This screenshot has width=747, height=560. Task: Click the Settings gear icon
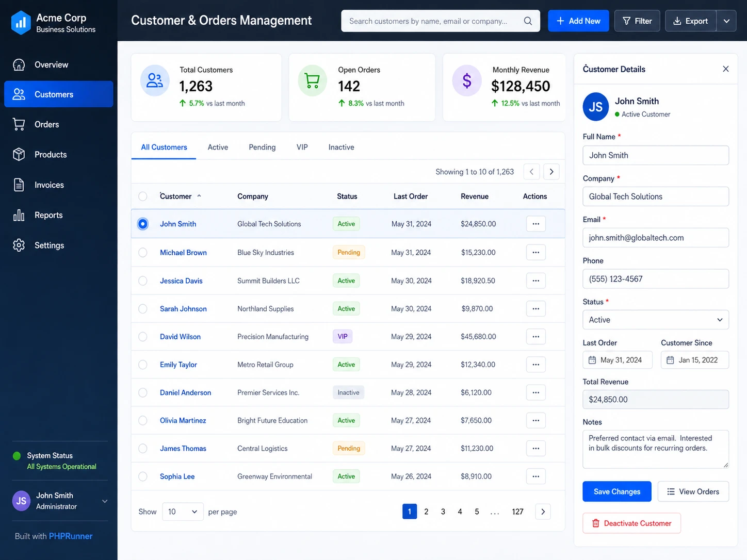tap(19, 245)
